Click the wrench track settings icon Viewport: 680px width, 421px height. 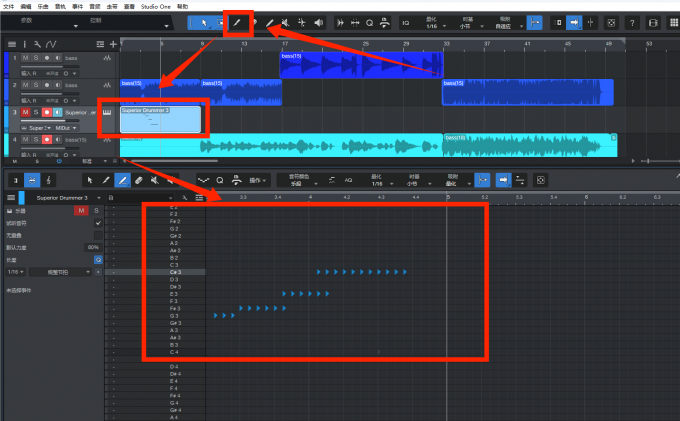[37, 44]
